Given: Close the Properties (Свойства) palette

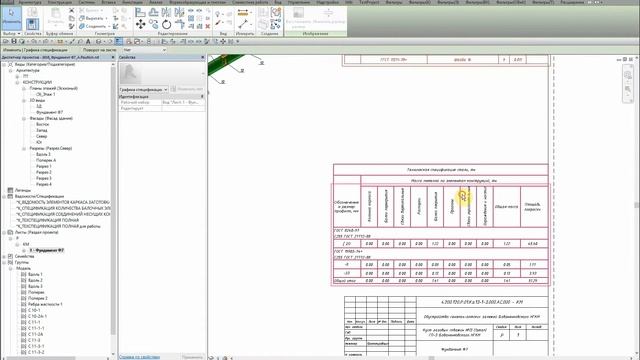Looking at the screenshot, I should coord(203,57).
